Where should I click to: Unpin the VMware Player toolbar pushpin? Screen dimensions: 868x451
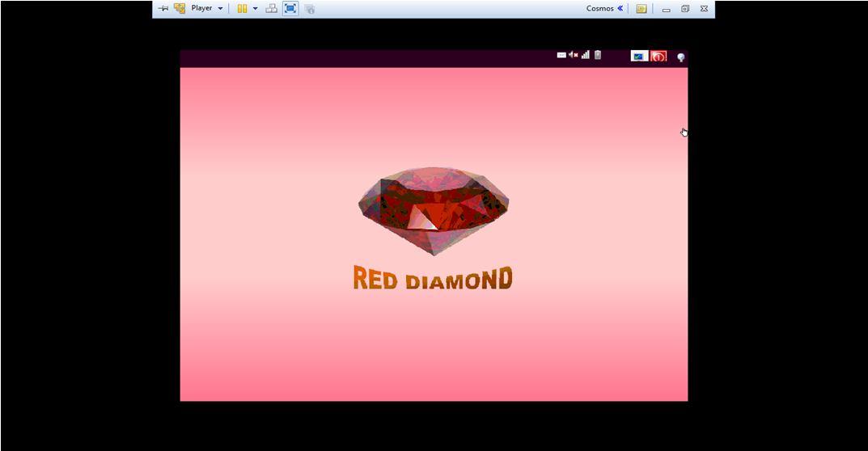pos(163,8)
